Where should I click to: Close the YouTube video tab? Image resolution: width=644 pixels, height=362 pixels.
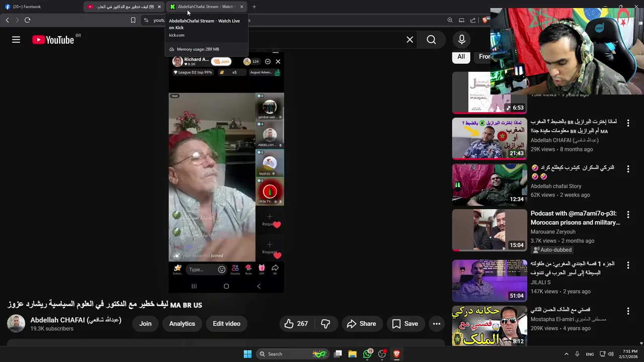159,7
